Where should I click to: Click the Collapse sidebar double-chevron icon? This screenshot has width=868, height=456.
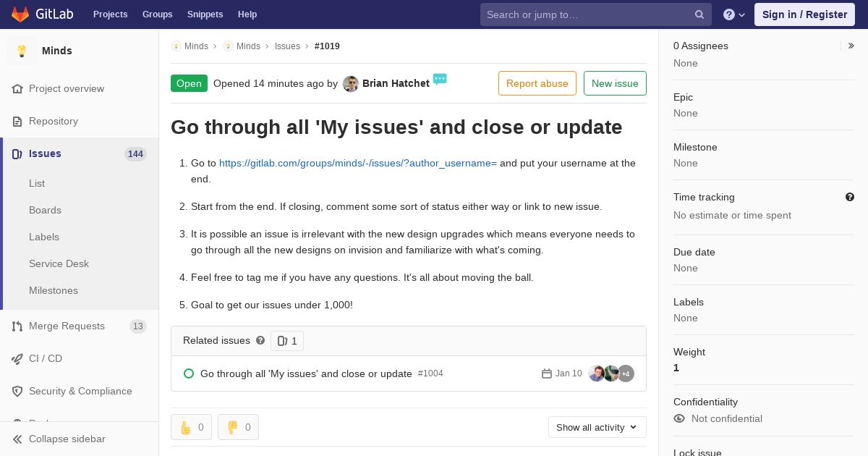(x=17, y=439)
